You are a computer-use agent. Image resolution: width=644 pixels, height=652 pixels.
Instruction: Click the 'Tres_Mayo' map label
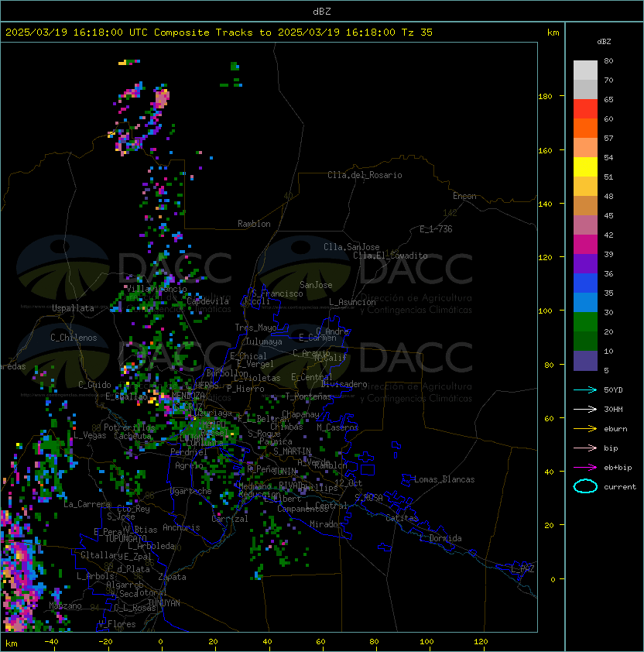point(255,328)
